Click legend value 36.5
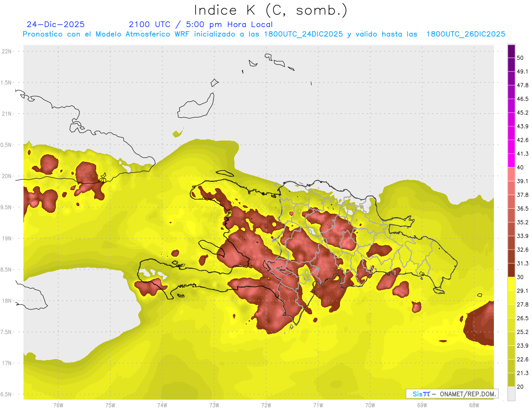This screenshot has height=411, width=532. [x=523, y=208]
